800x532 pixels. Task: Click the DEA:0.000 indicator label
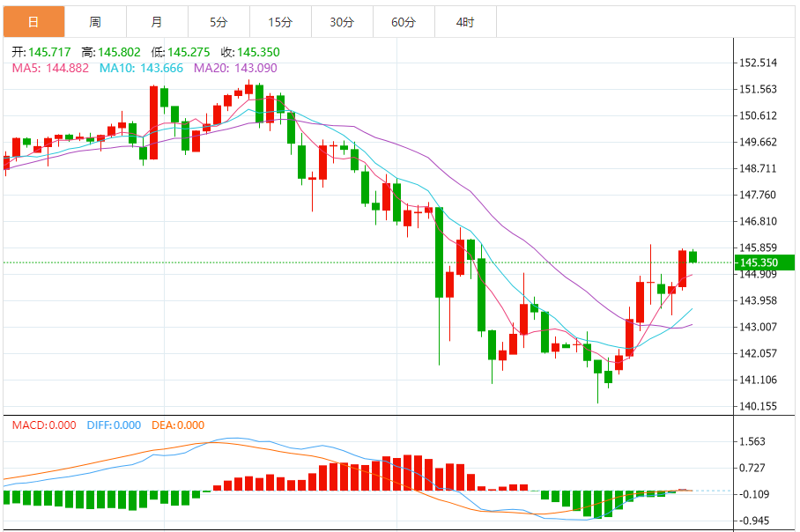[178, 425]
